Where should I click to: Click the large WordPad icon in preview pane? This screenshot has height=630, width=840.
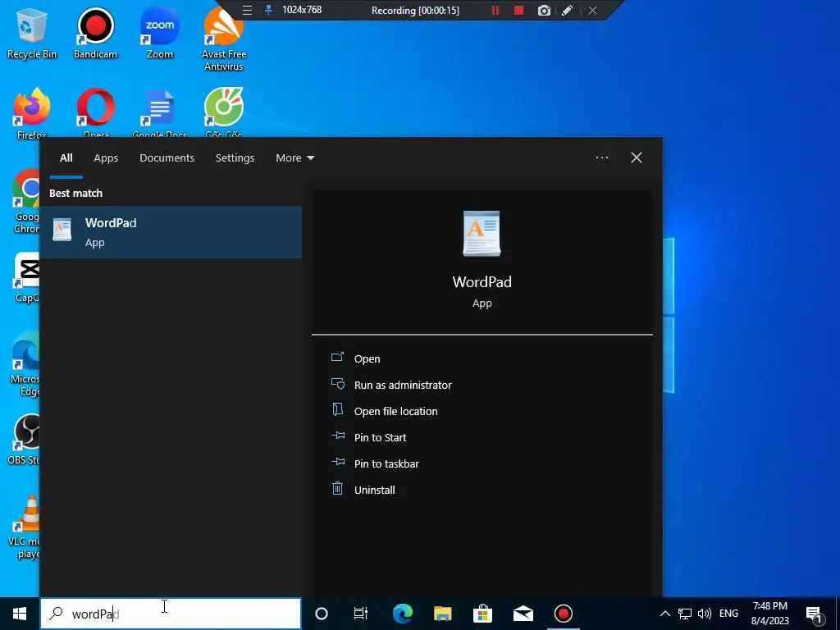click(x=482, y=234)
